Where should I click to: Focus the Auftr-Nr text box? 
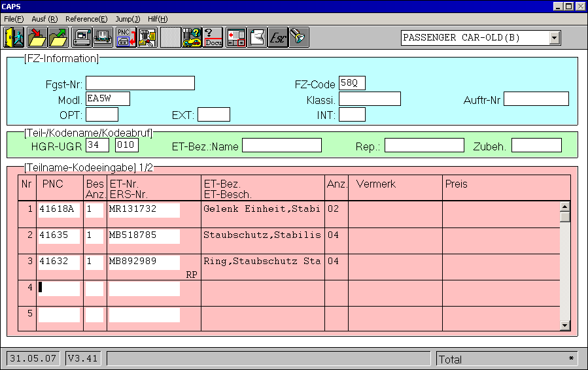point(536,99)
